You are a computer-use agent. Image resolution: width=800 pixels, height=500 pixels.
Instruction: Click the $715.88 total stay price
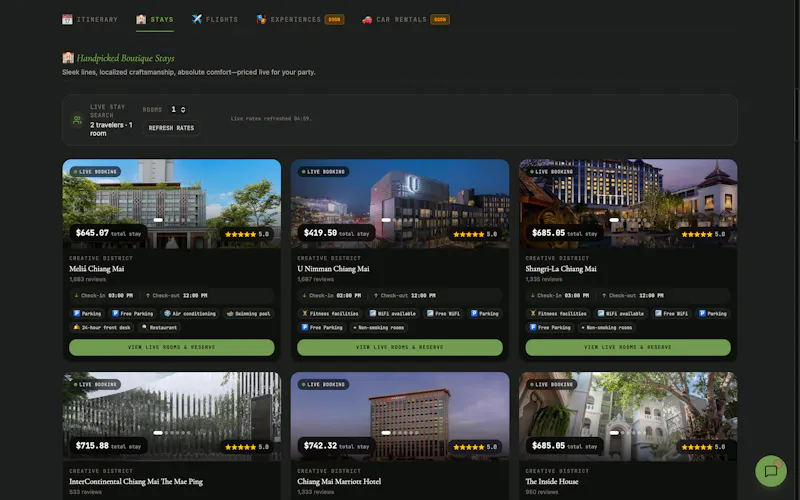[108, 446]
